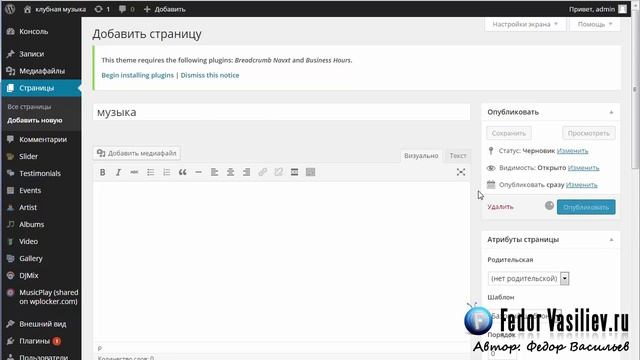Insert numbered list
Viewport: 640px width, 360px height.
167,172
